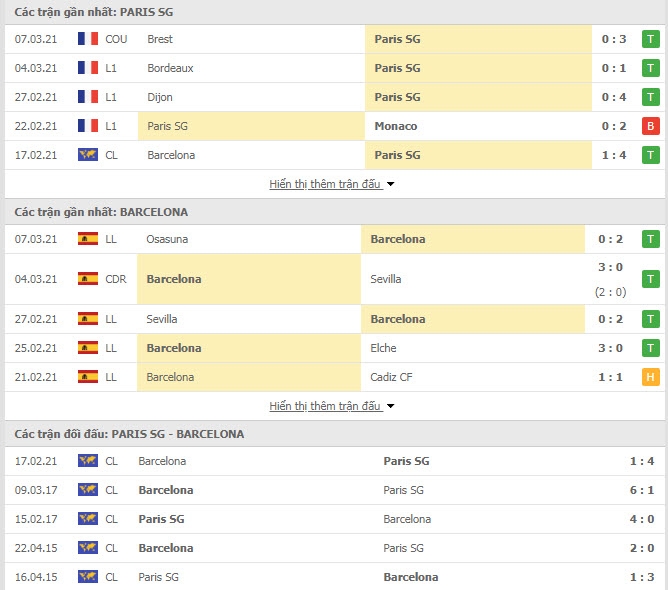Viewport: 668px width, 590px height.
Task: Open the Monaco team link
Action: pyautogui.click(x=396, y=126)
